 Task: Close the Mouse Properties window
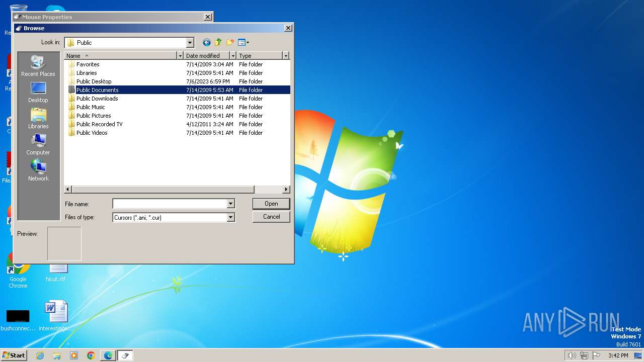tap(208, 17)
